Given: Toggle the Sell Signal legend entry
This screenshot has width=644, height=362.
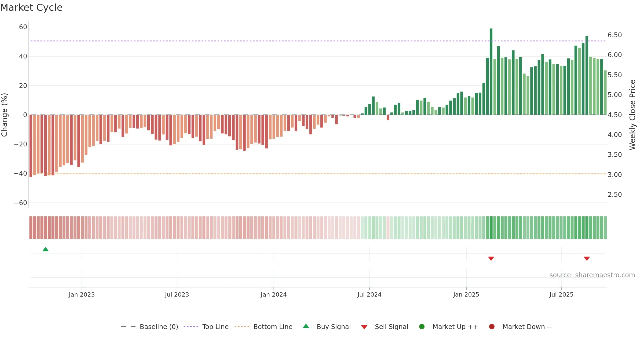Looking at the screenshot, I should 385,327.
